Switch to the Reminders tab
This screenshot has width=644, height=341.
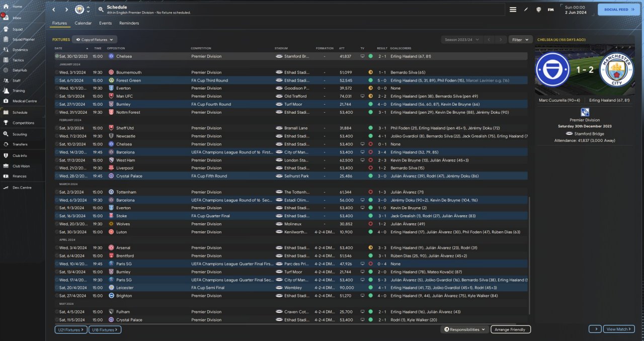click(129, 23)
